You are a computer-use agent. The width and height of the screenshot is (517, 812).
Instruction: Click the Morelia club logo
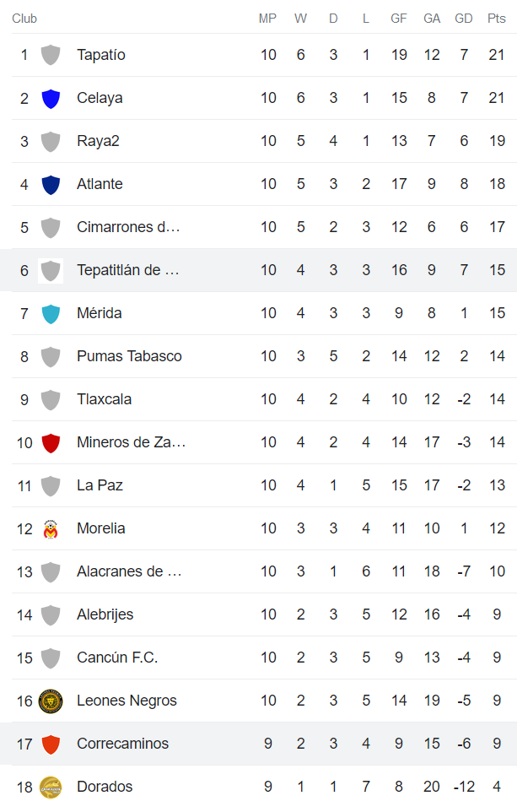point(51,528)
